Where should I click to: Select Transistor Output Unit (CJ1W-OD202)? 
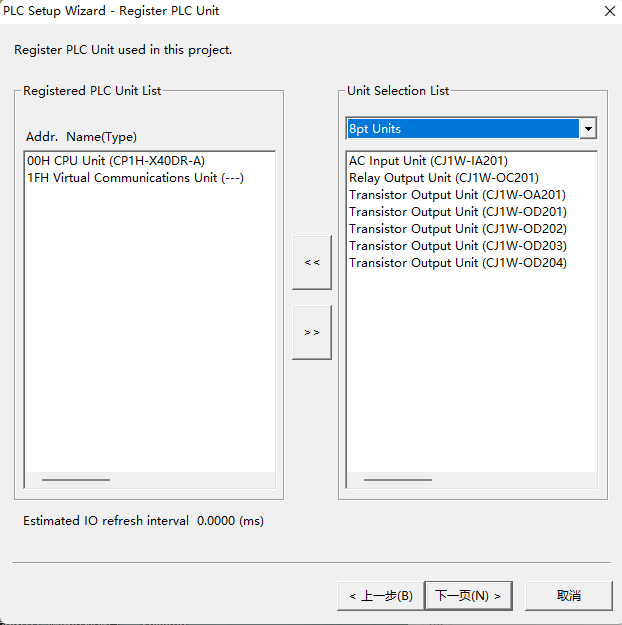click(458, 229)
